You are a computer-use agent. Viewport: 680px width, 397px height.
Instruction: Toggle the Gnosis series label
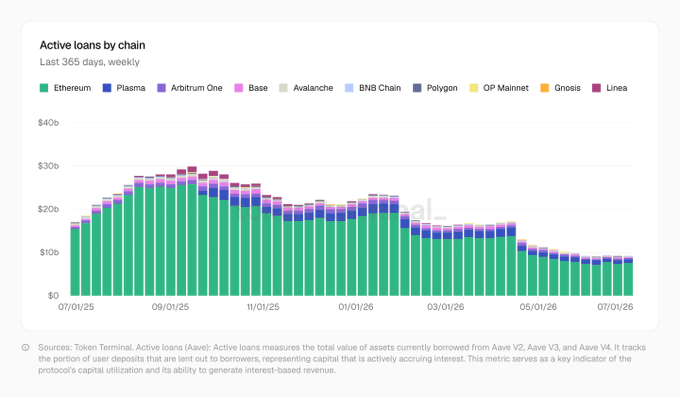click(567, 88)
